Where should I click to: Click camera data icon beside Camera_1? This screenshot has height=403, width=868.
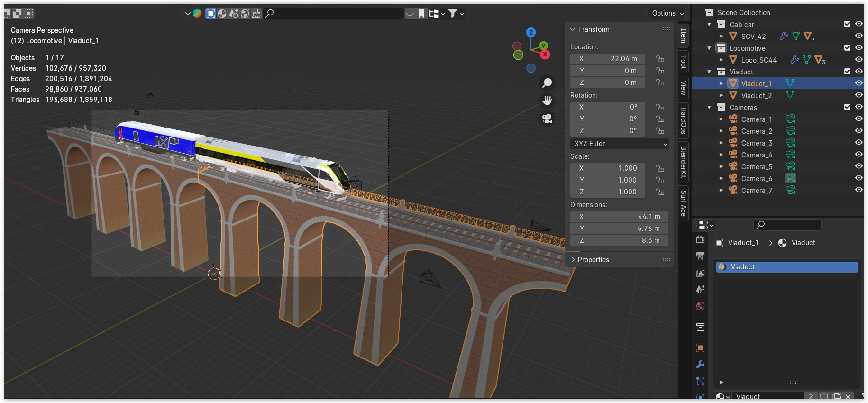[790, 119]
